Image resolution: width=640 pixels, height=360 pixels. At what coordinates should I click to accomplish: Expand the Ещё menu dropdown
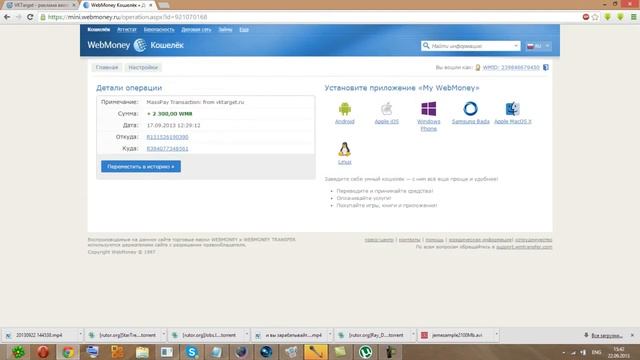[244, 29]
